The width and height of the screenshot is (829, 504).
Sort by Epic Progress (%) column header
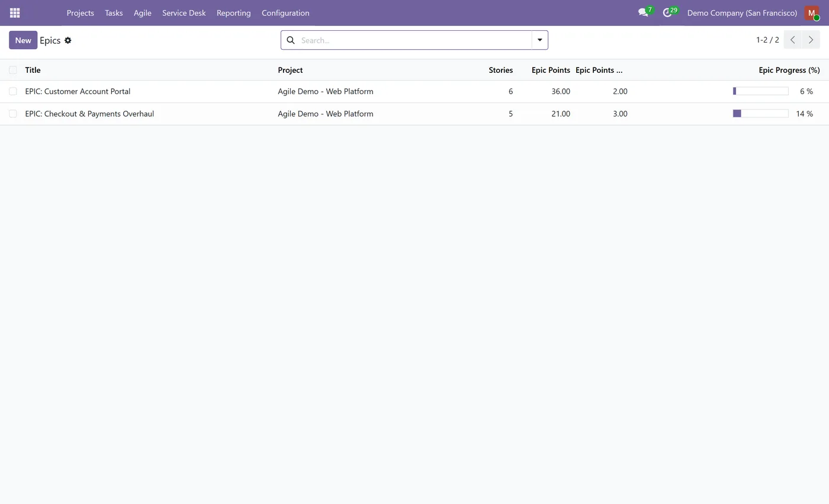789,70
